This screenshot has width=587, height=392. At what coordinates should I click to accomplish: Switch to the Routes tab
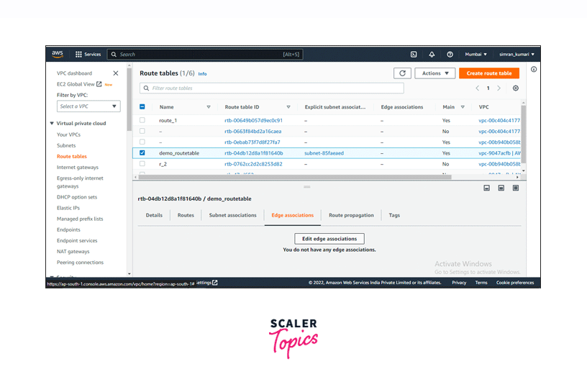pos(186,215)
